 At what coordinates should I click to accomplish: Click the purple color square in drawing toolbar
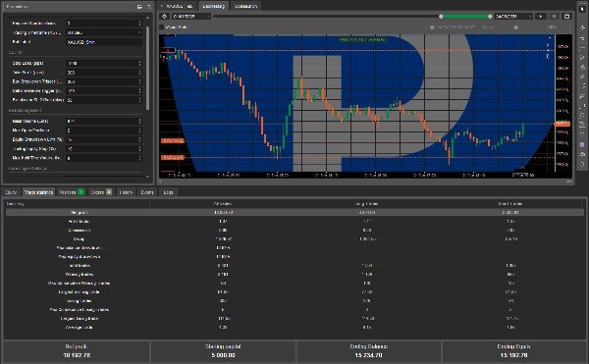coord(582,144)
